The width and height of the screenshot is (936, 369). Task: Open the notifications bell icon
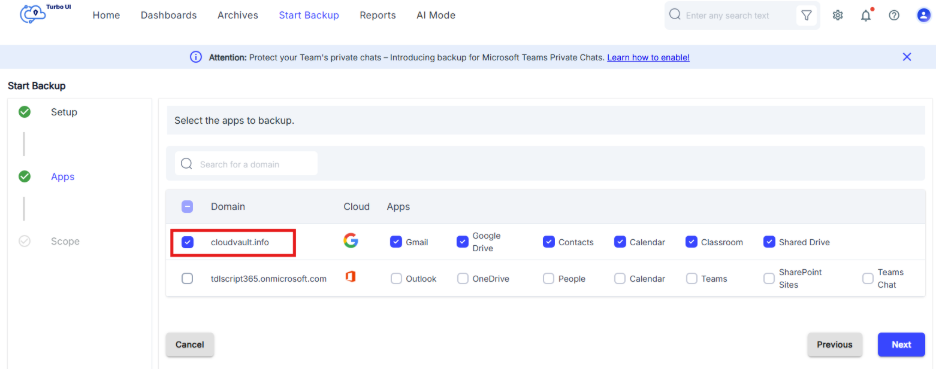866,16
